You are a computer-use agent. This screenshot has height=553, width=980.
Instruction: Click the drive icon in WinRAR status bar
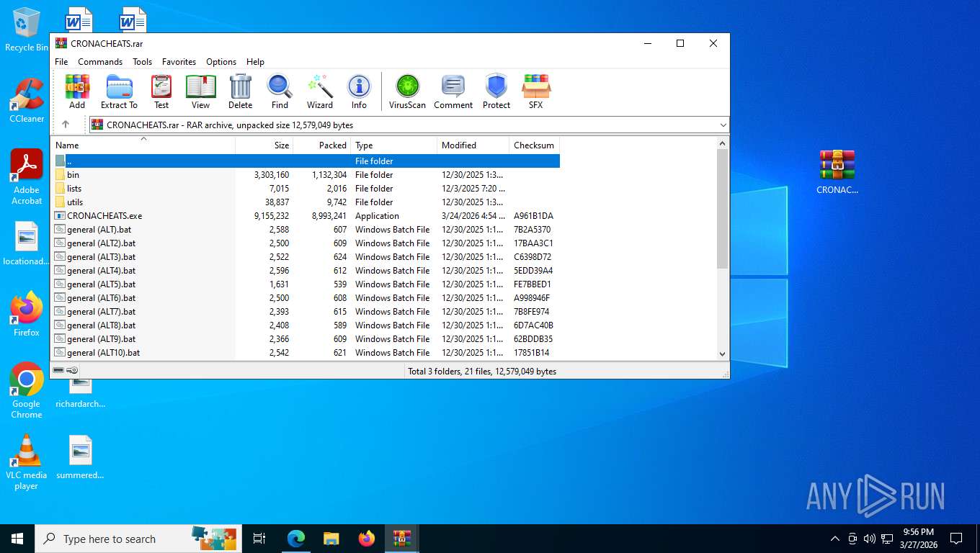click(58, 370)
